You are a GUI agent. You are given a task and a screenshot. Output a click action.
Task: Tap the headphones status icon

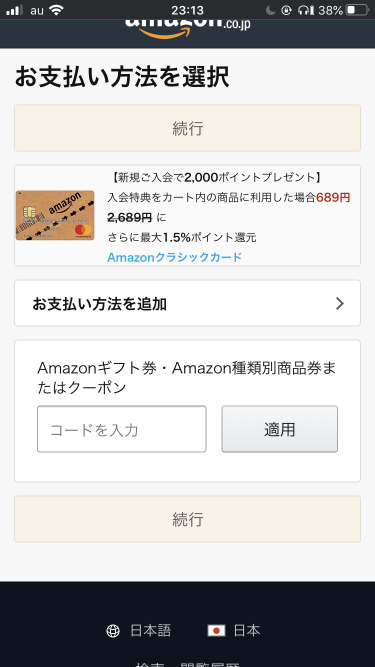tap(305, 10)
